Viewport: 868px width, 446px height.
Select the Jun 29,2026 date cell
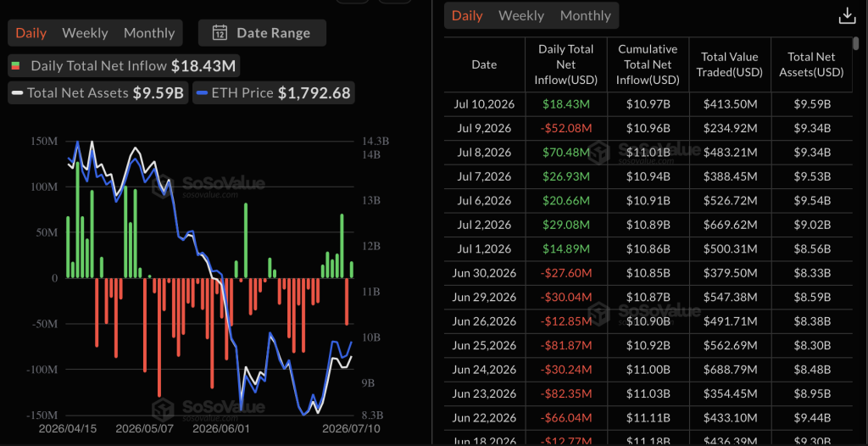tap(484, 297)
